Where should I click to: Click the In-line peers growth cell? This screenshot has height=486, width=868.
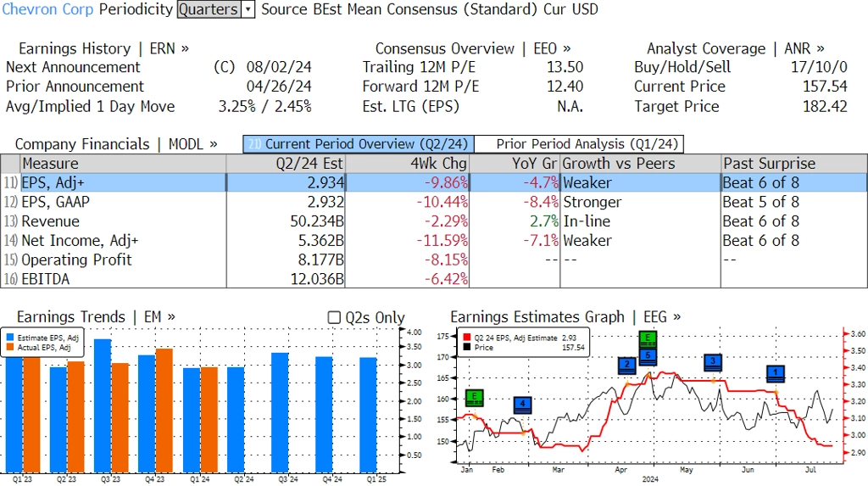click(x=587, y=221)
